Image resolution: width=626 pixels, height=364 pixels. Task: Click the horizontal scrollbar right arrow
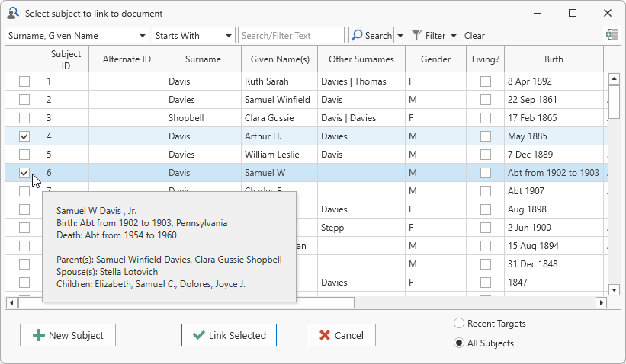click(601, 302)
